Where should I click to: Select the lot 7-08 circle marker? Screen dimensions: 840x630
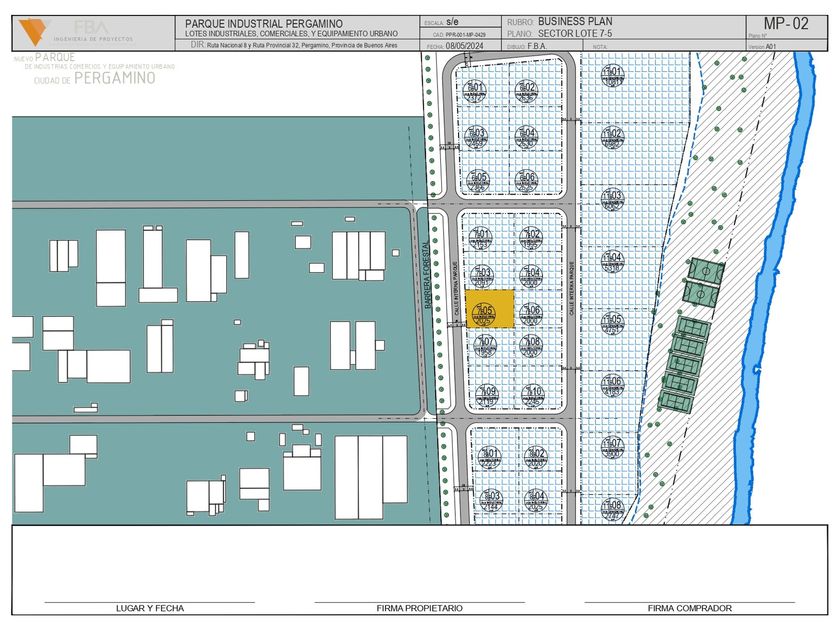point(531,346)
